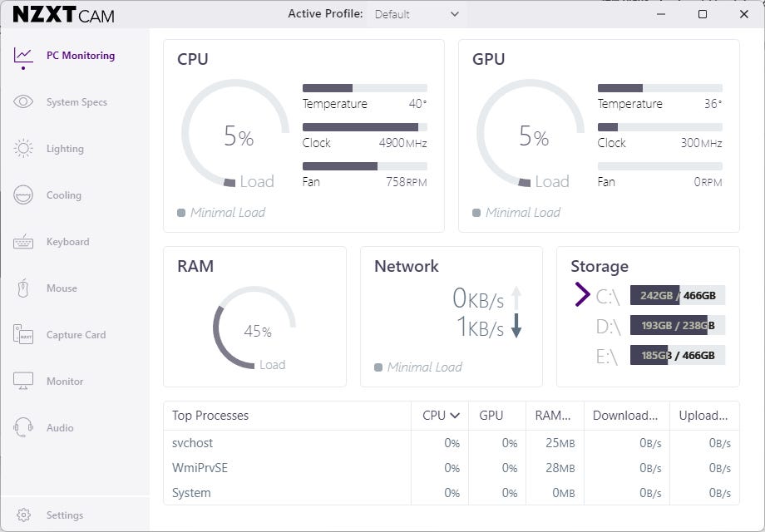Viewport: 765px width, 532px height.
Task: Click the 758RPM fan value
Action: tap(407, 182)
